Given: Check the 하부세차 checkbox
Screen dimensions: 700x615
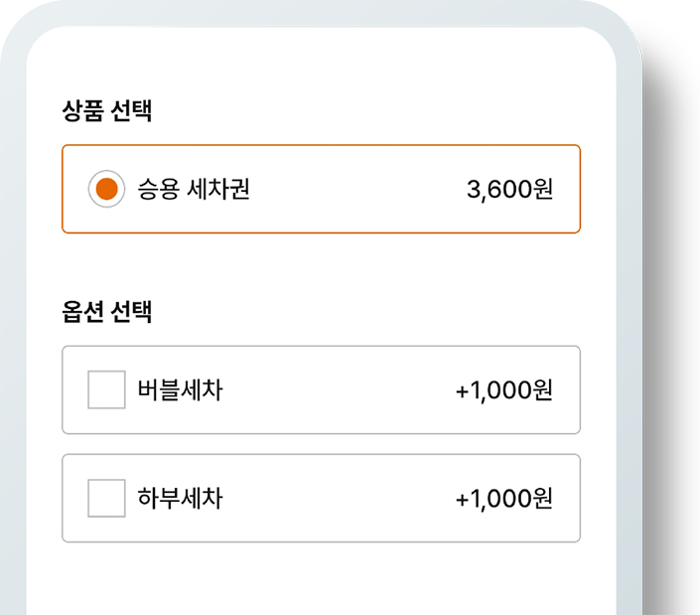Looking at the screenshot, I should pyautogui.click(x=106, y=498).
